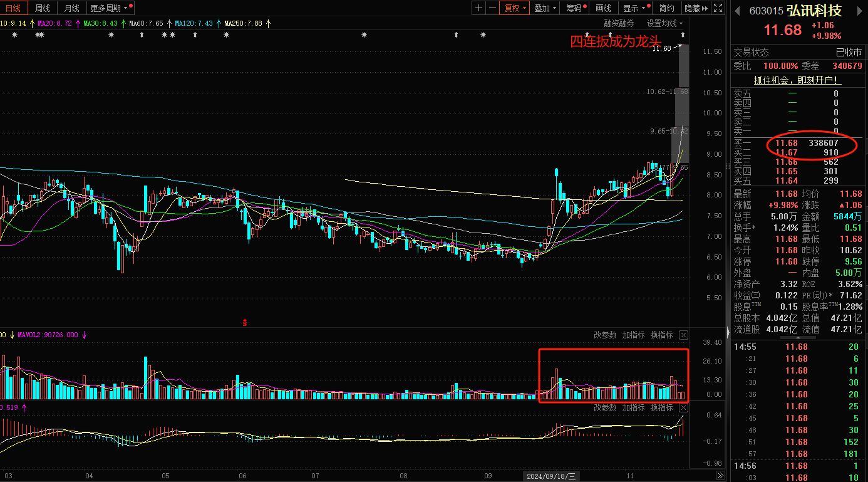Click trade row with volume 181
Viewport: 868px width, 482px height.
pyautogui.click(x=798, y=454)
